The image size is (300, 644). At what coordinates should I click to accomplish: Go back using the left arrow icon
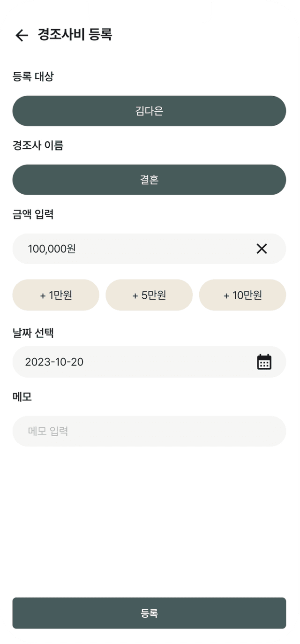coord(22,35)
